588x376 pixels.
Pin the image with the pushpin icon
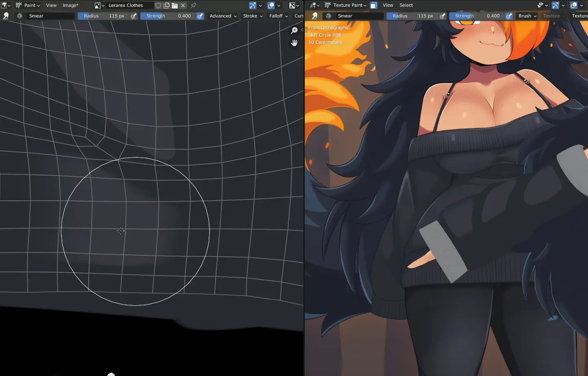194,5
